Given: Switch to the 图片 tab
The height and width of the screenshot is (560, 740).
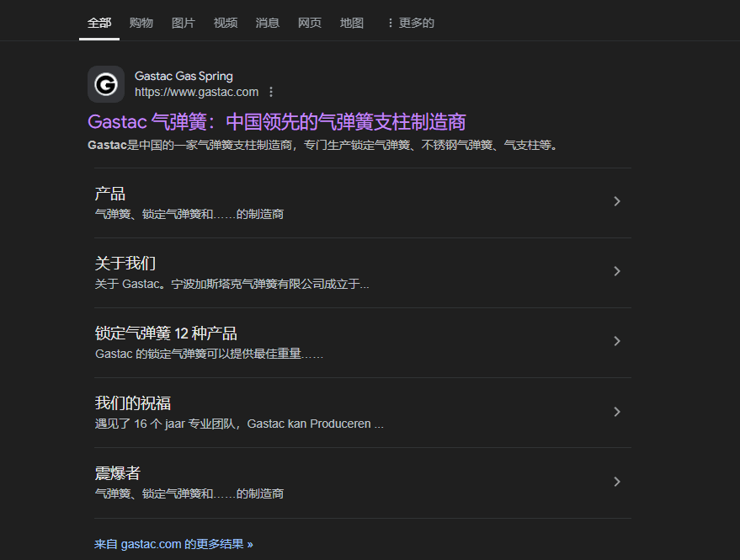Looking at the screenshot, I should [x=184, y=23].
